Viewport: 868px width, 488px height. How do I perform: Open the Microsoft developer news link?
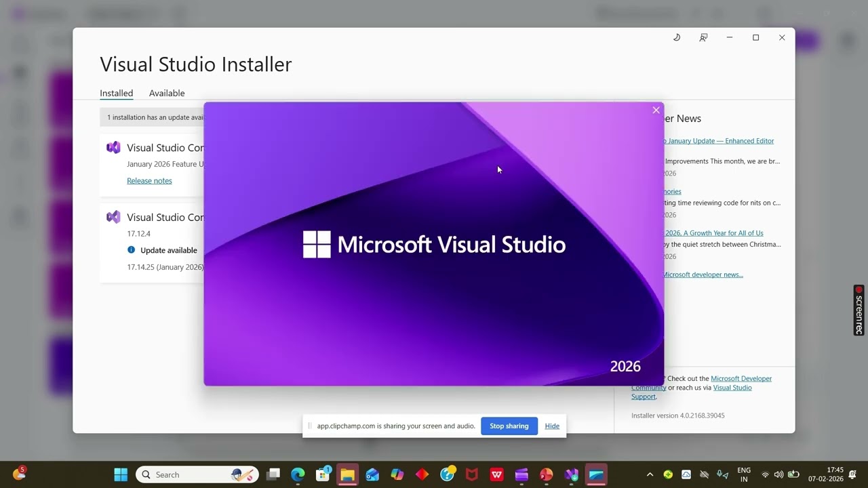tap(703, 274)
